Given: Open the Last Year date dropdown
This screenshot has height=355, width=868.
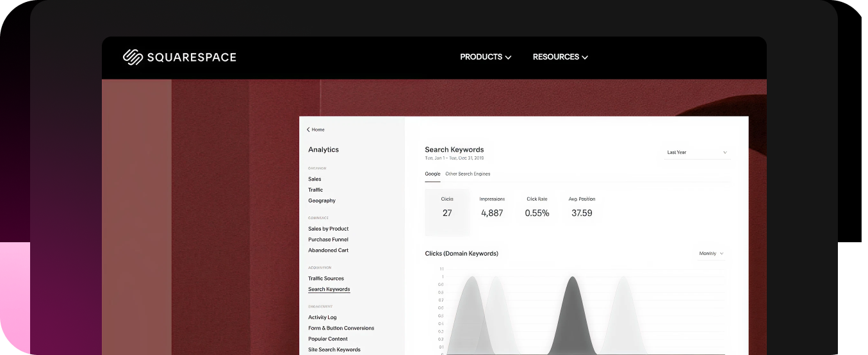Looking at the screenshot, I should 697,153.
